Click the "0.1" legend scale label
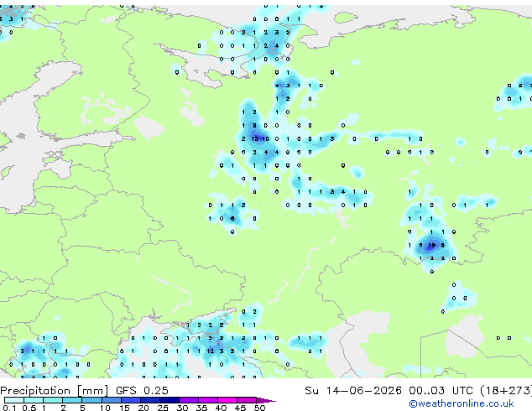The image size is (532, 411). tap(9, 408)
